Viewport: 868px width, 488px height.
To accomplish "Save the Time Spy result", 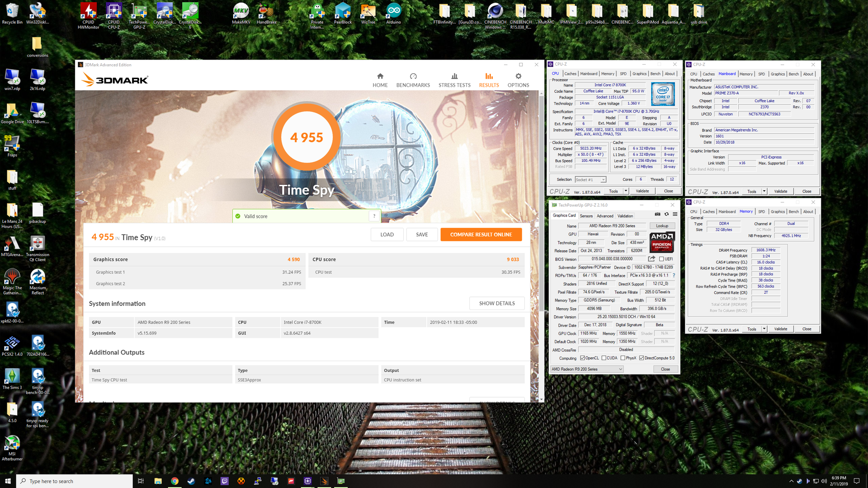I will click(422, 235).
